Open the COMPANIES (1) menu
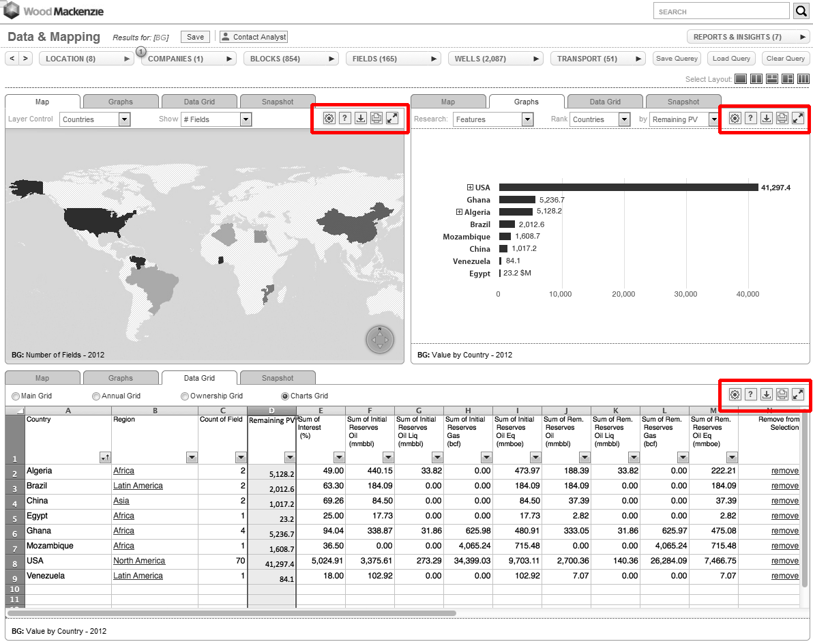 (x=189, y=59)
